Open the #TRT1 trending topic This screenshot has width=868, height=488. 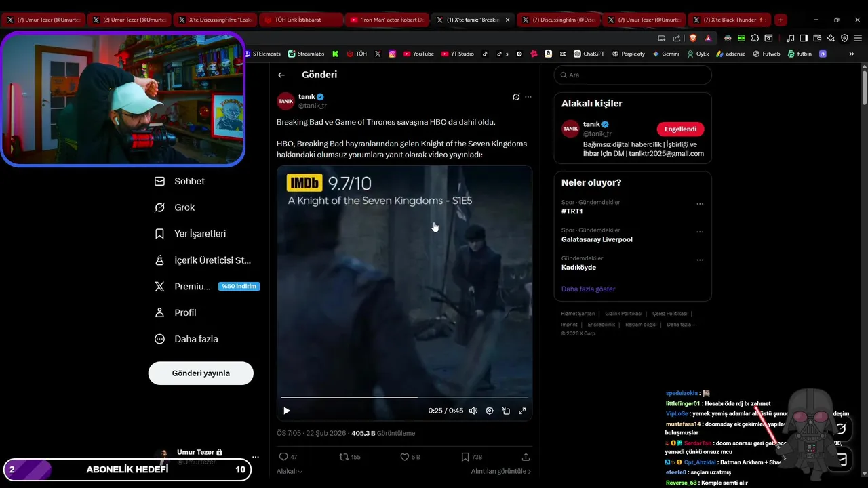572,211
